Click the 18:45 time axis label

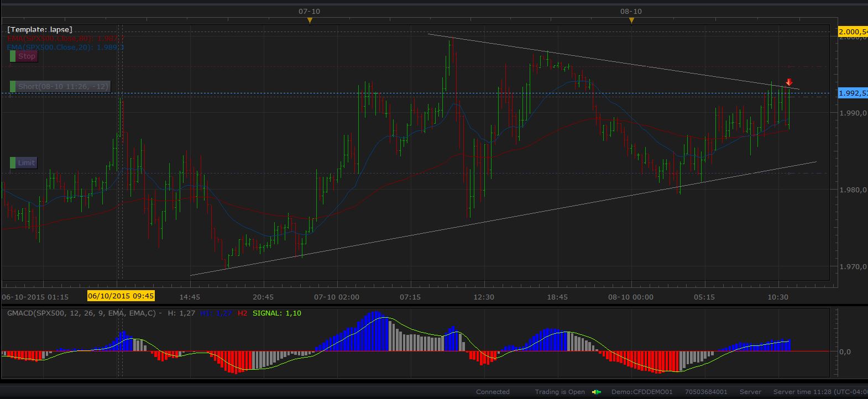pyautogui.click(x=557, y=297)
